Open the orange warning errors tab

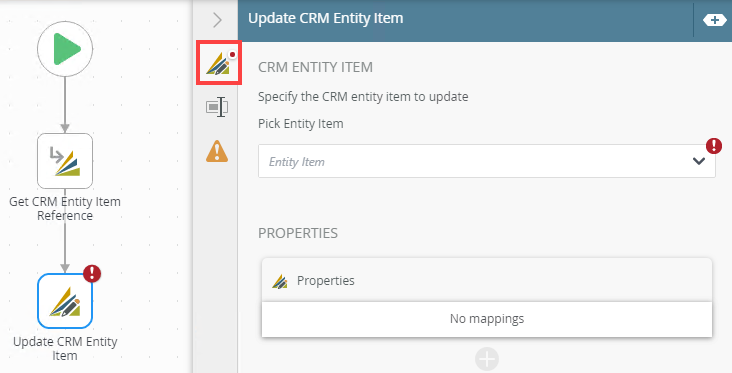pos(217,151)
